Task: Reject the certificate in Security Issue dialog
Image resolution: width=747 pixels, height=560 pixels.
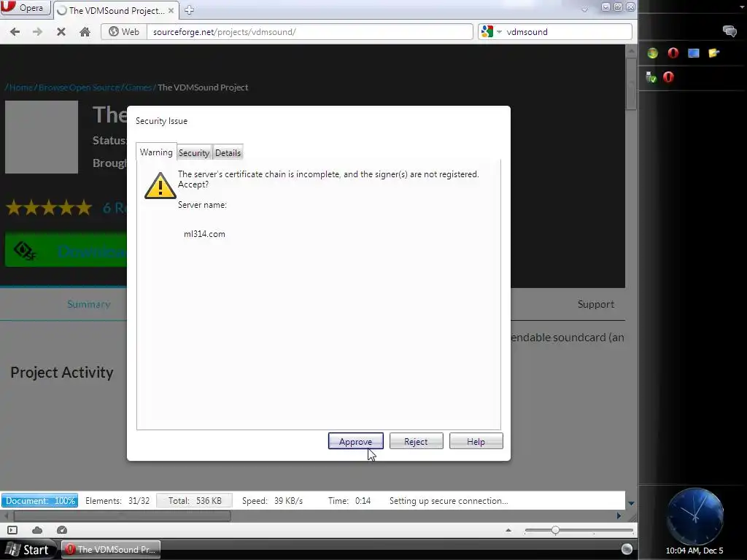Action: pos(416,441)
